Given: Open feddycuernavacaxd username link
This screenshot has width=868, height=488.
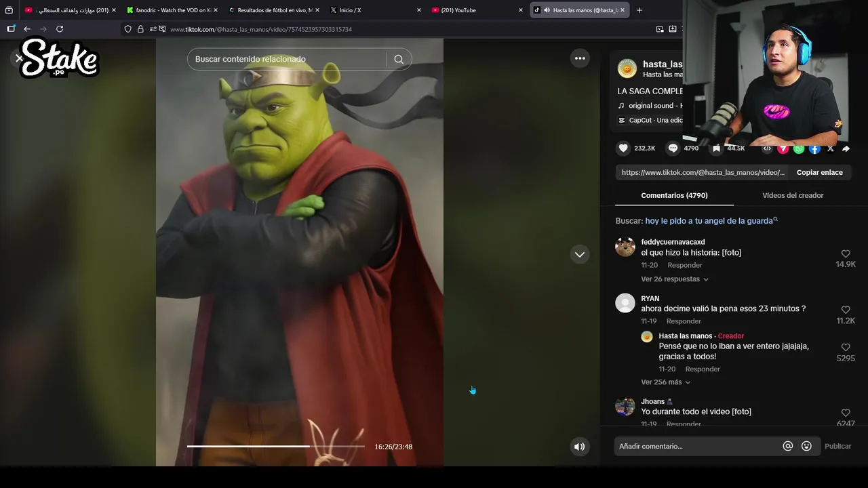Looking at the screenshot, I should point(673,242).
